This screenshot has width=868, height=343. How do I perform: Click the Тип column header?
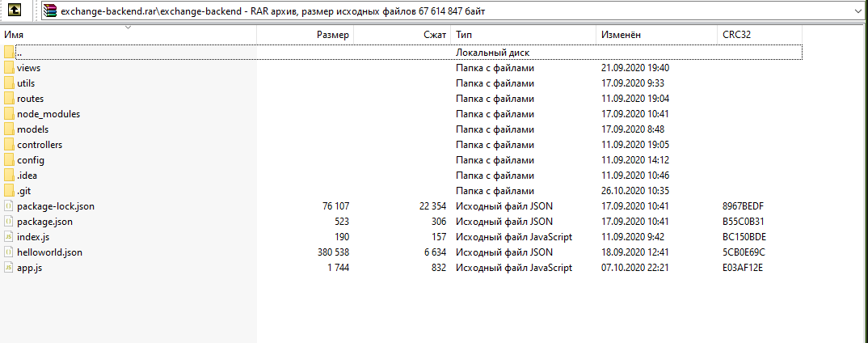(464, 35)
